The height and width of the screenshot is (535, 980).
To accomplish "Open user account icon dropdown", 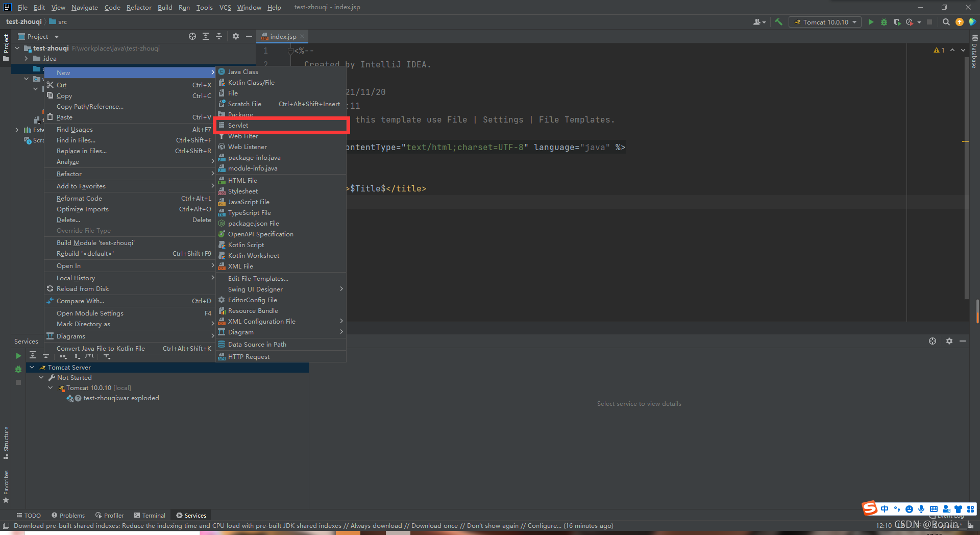I will click(759, 22).
